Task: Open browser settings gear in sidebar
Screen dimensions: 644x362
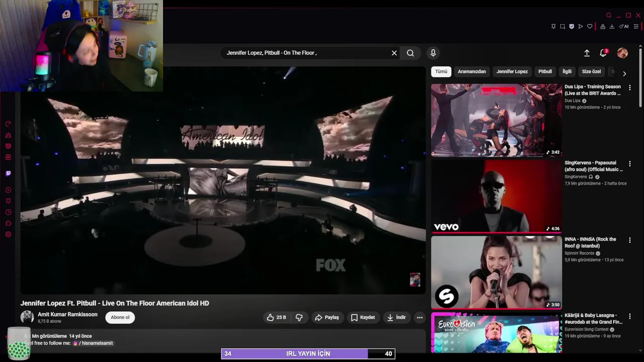Action: [8, 234]
